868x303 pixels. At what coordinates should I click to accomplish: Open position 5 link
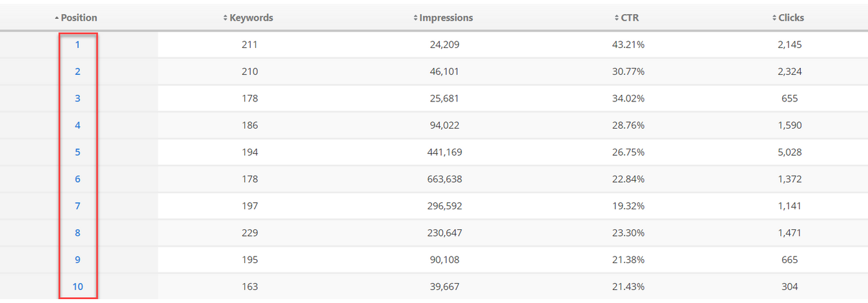tap(77, 152)
